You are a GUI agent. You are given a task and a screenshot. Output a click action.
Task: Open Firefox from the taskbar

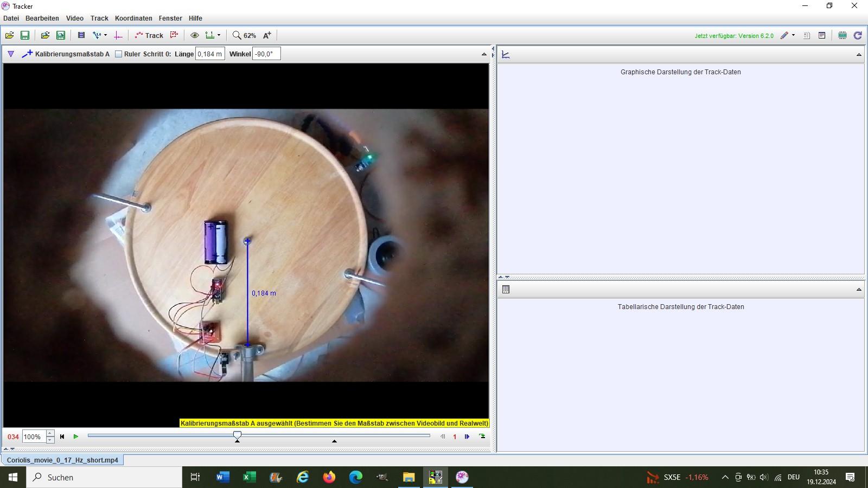pyautogui.click(x=329, y=477)
